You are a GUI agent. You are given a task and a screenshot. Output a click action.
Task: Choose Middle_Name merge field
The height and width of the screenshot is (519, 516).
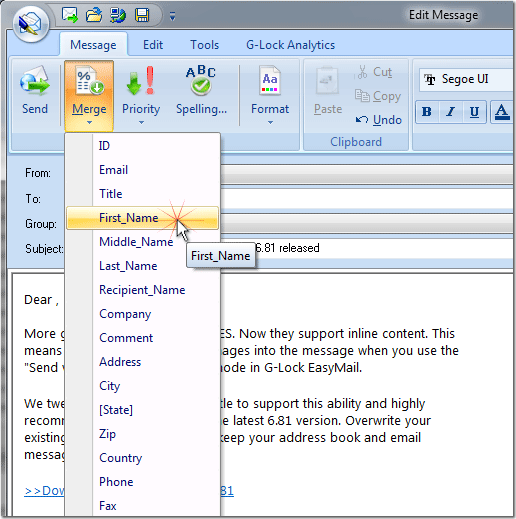[142, 242]
